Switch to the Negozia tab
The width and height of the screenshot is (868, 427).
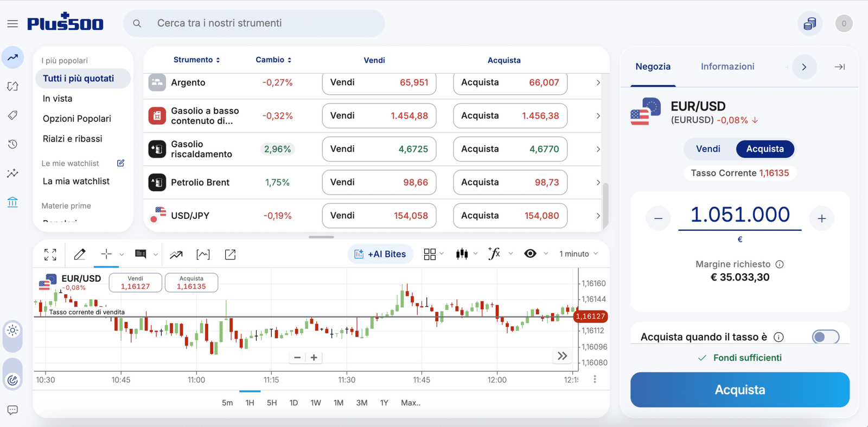pyautogui.click(x=653, y=67)
